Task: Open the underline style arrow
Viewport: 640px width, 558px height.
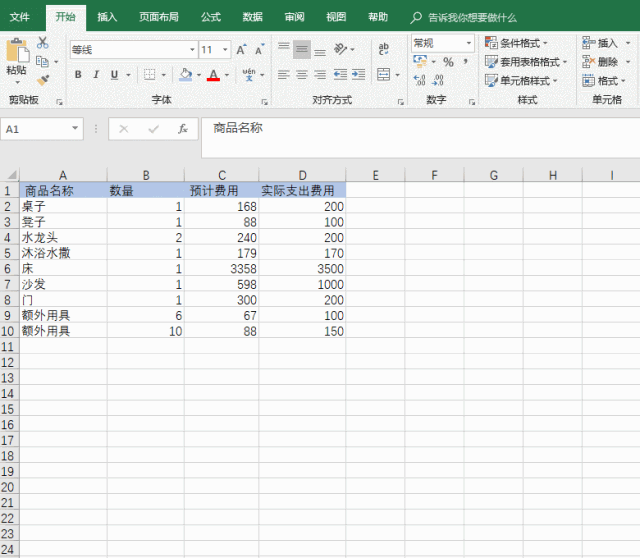Action: point(128,75)
